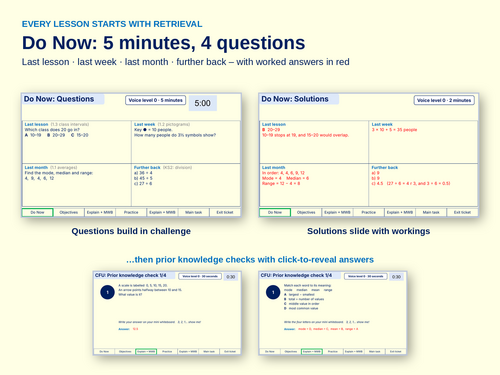This screenshot has width=500, height=375.
Task: Select the Exit ticket tab on Solutions slide
Action: pos(462,212)
